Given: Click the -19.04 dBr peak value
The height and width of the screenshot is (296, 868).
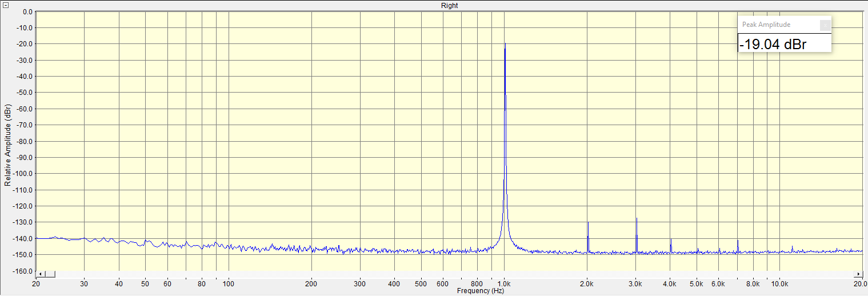Looking at the screenshot, I should pyautogui.click(x=773, y=44).
